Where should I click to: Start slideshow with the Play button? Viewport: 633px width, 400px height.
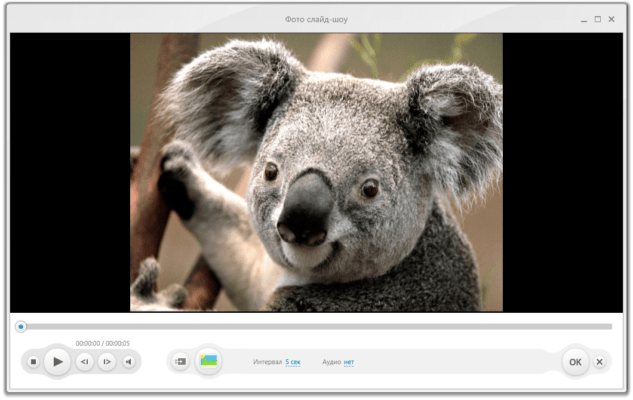click(x=58, y=361)
